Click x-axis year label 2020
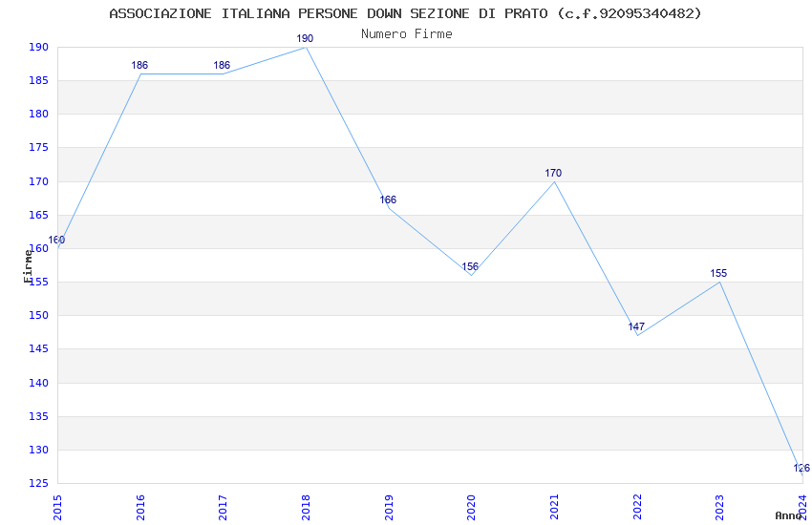 [471, 508]
